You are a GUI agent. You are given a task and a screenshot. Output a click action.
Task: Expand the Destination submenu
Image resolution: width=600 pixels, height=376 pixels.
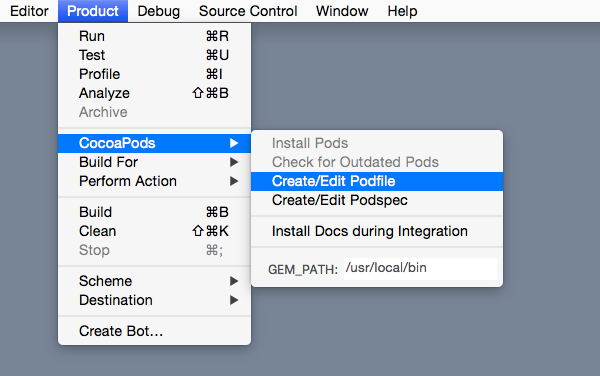click(155, 300)
